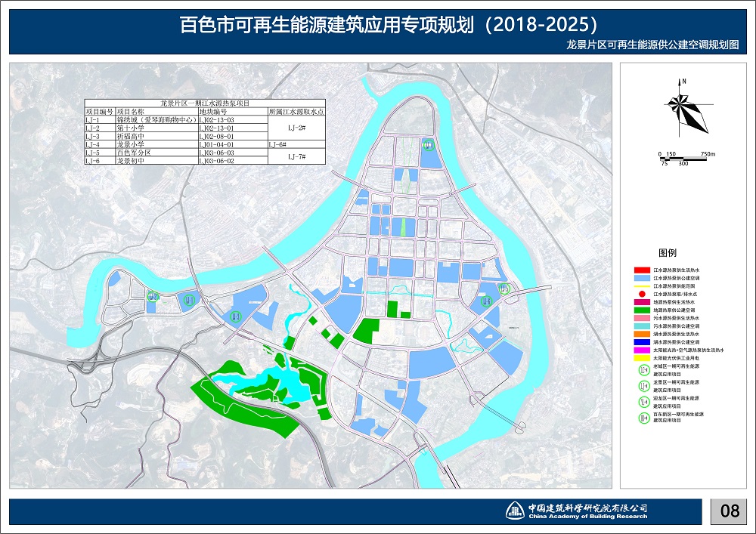The width and height of the screenshot is (756, 534).
Task: Click the dark blue 湖水源热泵 legend swatch
Action: click(641, 342)
